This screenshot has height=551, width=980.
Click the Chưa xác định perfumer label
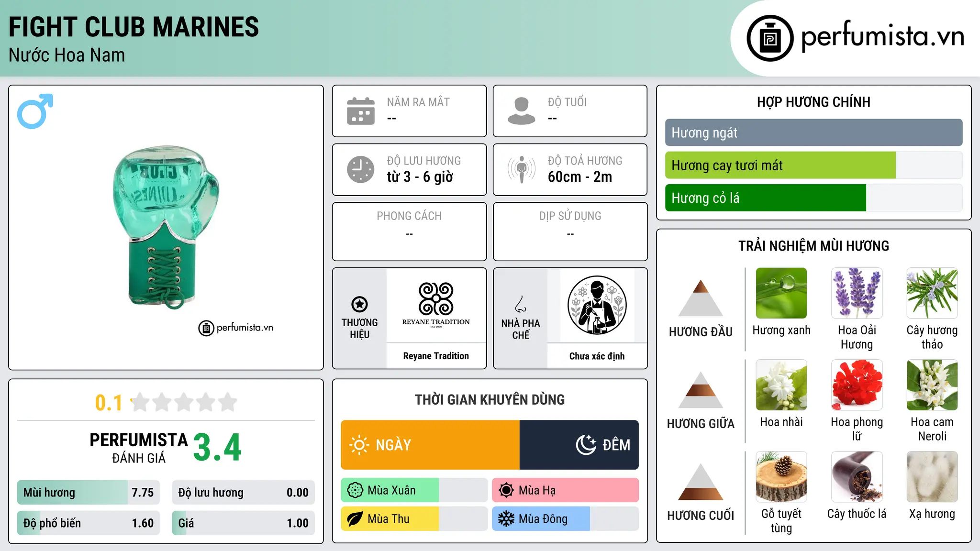[597, 356]
